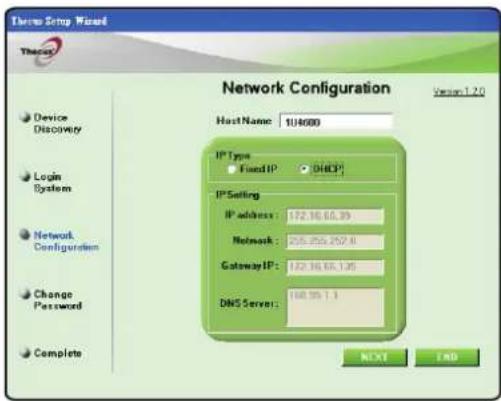
Task: Click the Network Configuration step bullet icon
Action: [x=25, y=235]
